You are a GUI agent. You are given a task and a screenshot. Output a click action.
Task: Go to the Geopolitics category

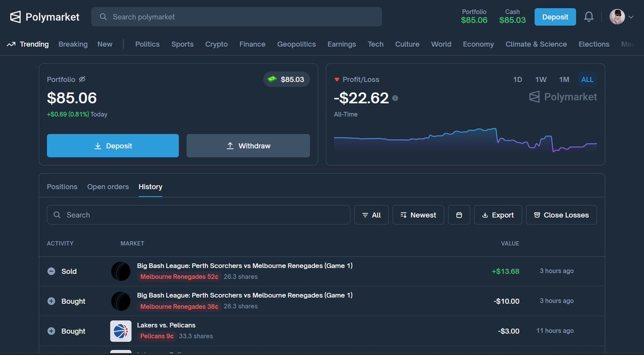click(296, 44)
